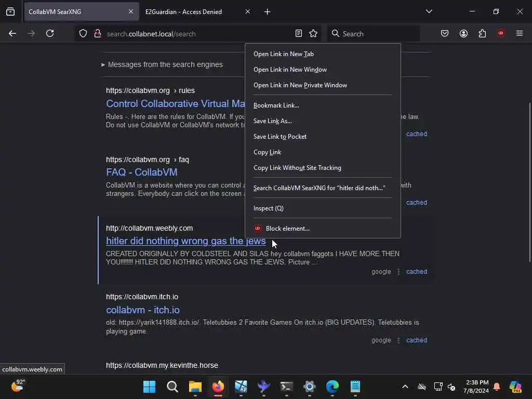Click the https://collabvm.itch.io URL text
The height and width of the screenshot is (399, 532).
(142, 297)
